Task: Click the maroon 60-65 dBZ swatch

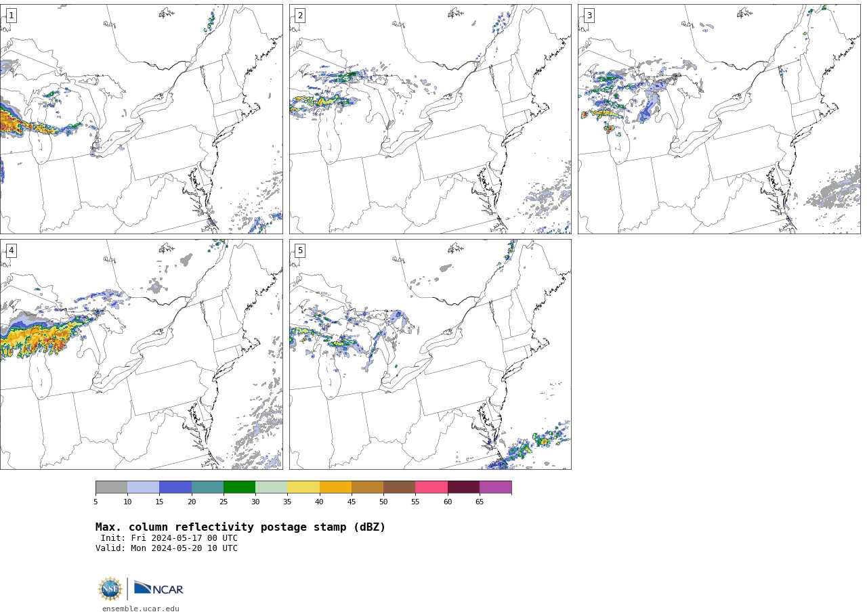Action: click(x=463, y=487)
